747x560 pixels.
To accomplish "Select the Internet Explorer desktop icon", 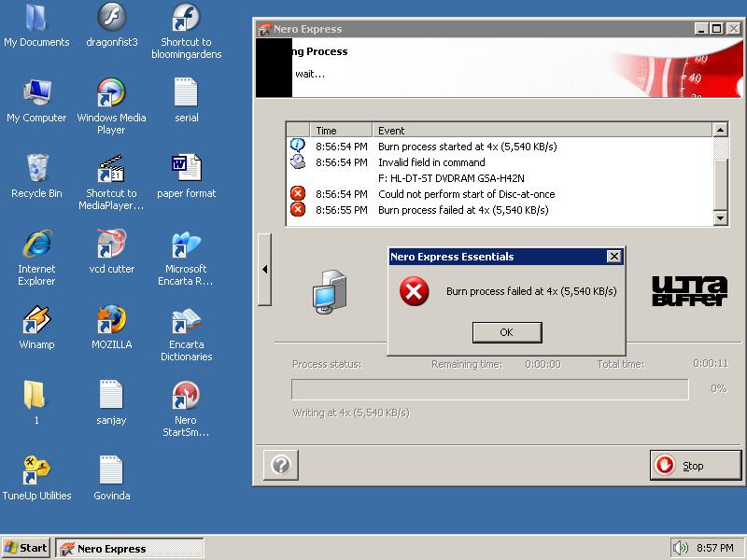I will [36, 258].
